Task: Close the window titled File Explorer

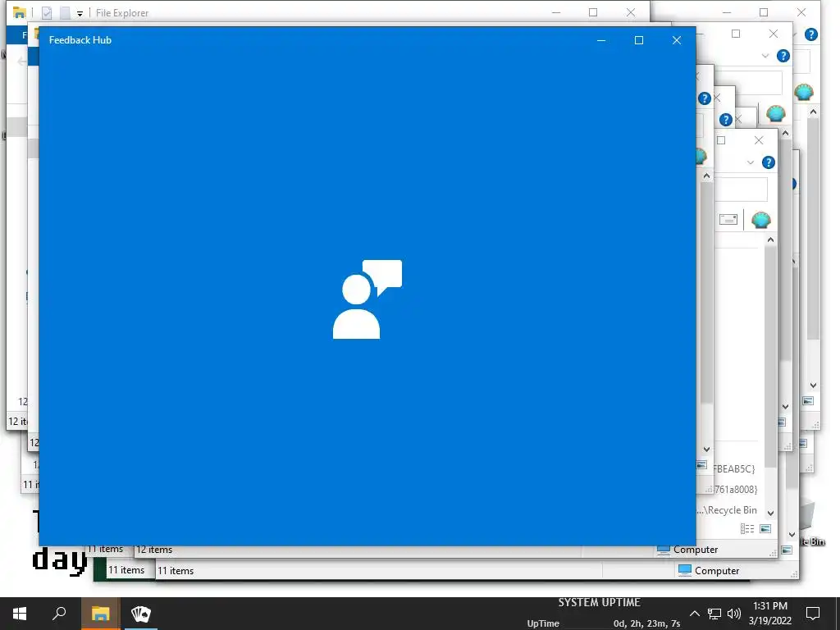Action: (x=631, y=12)
